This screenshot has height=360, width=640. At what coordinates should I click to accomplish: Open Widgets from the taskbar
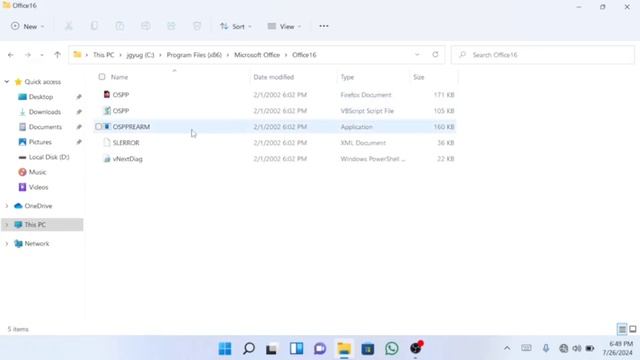tap(296, 349)
